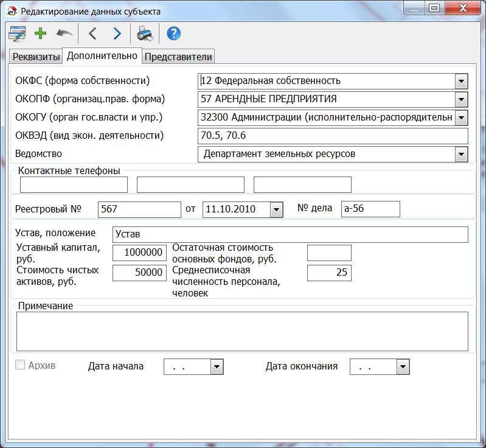The width and height of the screenshot is (486, 448).
Task: Click the Среднесписочная численность field 25
Action: coord(329,273)
